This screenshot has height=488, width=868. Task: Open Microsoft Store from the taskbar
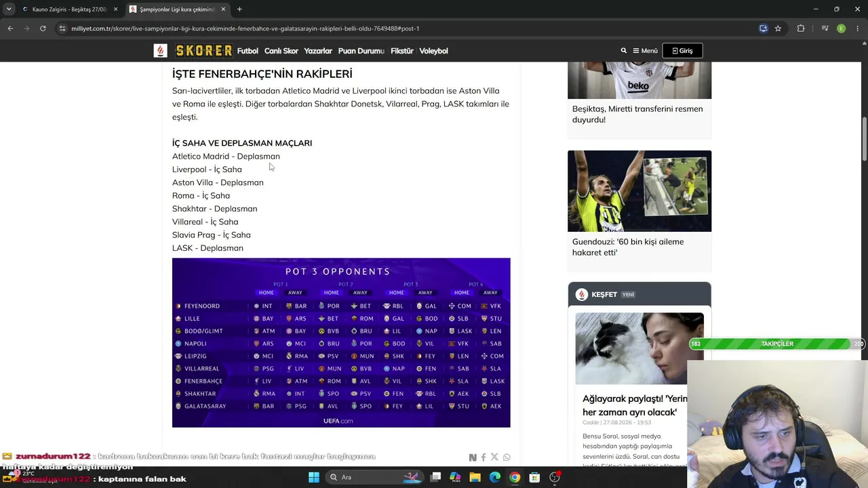tap(534, 477)
